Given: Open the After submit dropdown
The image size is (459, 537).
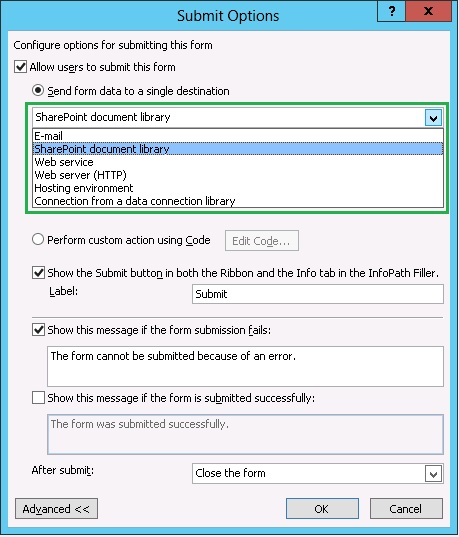Looking at the screenshot, I should pos(318,474).
